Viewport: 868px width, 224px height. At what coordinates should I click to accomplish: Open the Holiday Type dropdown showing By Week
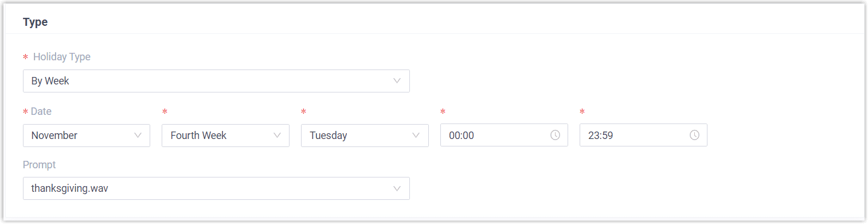pos(216,81)
